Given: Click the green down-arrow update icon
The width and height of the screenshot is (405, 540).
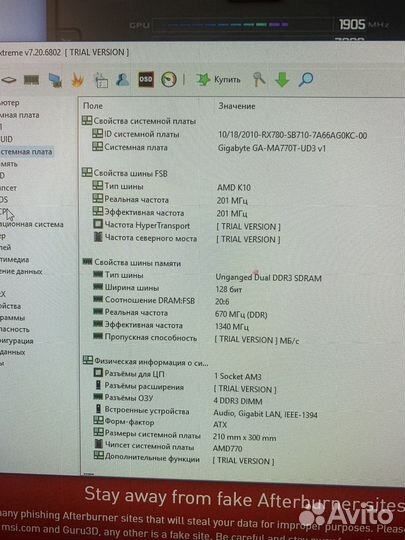Looking at the screenshot, I should [x=282, y=79].
